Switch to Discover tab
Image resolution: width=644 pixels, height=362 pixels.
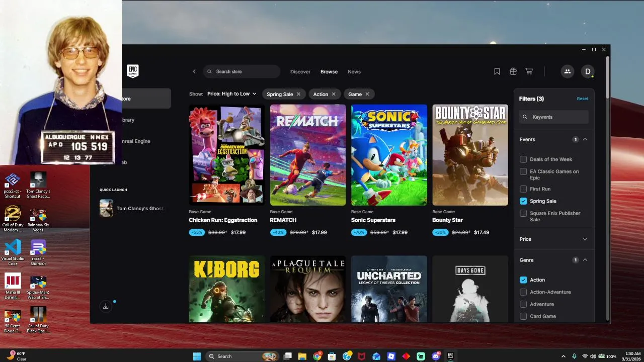coord(300,71)
